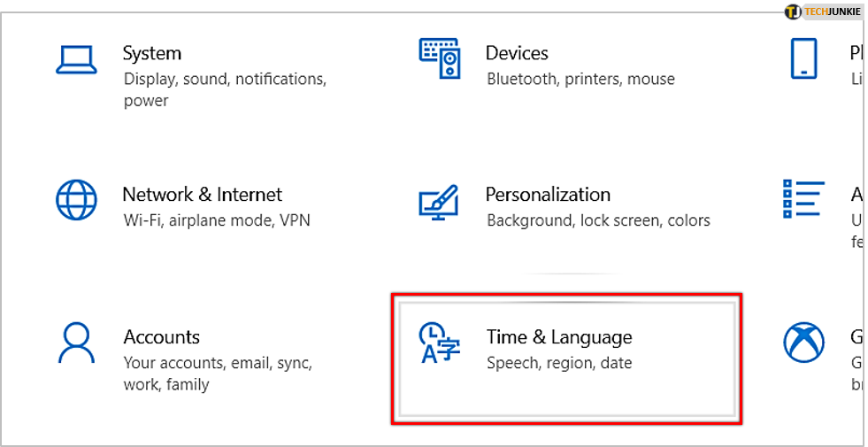Screen dimensions: 868x447
Task: Open the Phone icon at right edge
Action: 803,58
